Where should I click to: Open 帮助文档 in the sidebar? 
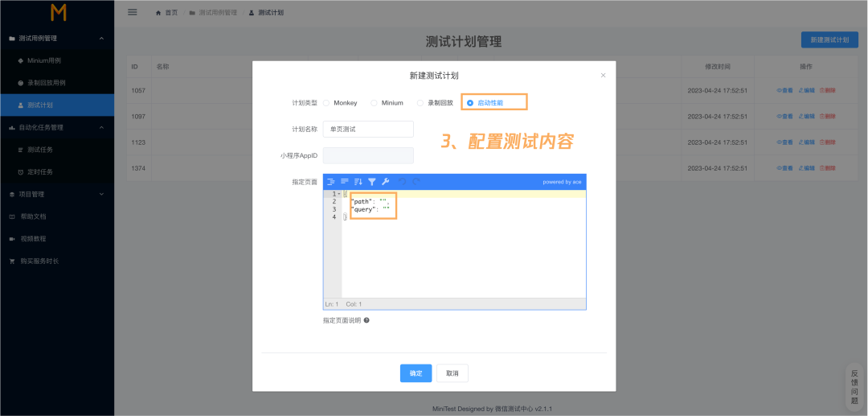(x=57, y=216)
